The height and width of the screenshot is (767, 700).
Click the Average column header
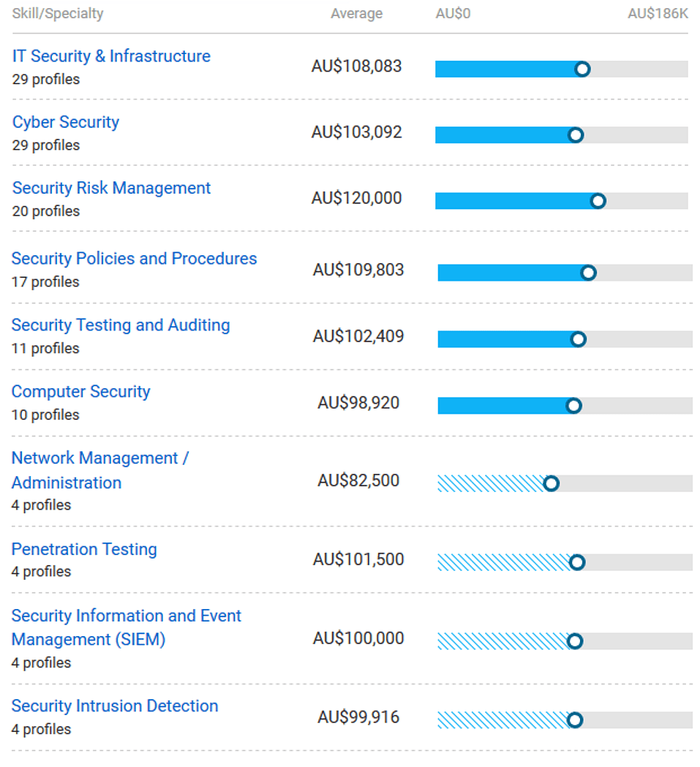pos(356,14)
